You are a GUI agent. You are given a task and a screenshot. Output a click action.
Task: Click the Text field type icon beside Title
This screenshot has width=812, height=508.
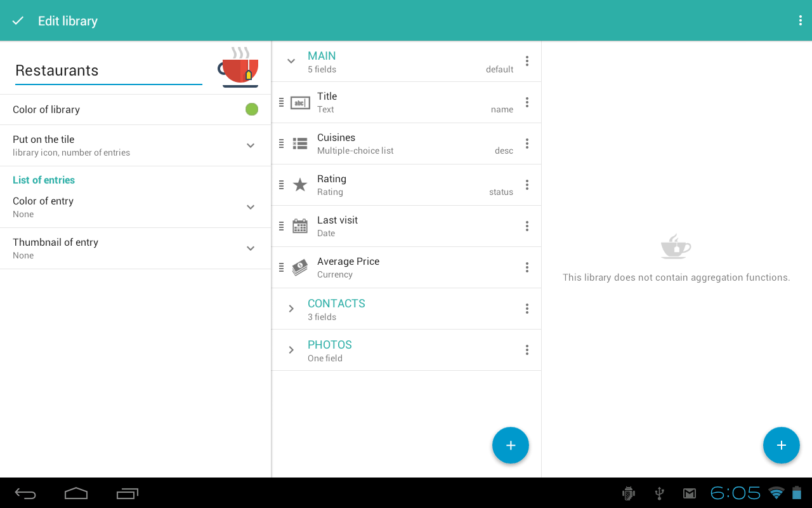click(299, 102)
